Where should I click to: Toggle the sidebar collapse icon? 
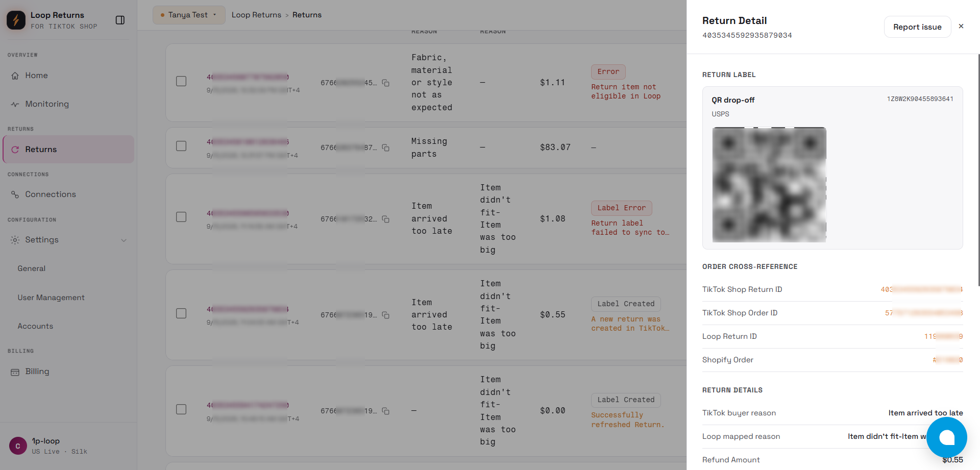pos(120,20)
